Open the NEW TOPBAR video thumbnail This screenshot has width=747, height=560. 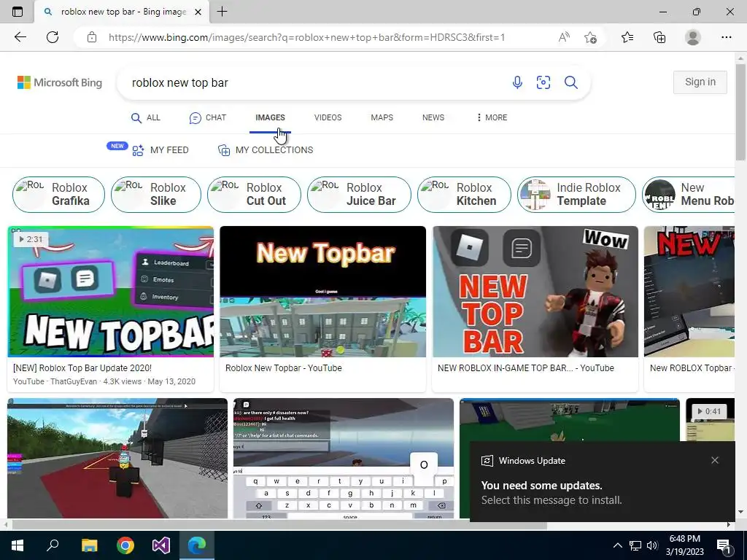click(111, 292)
